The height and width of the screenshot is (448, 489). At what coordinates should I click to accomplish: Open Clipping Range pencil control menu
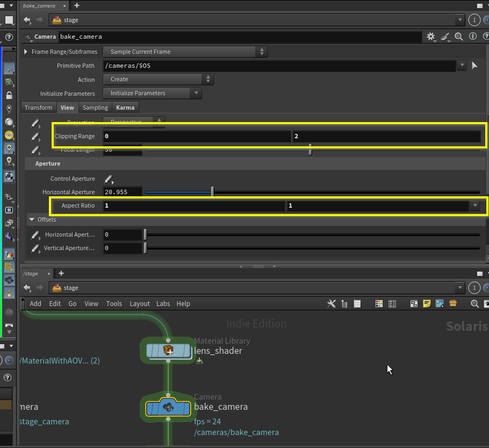click(35, 137)
